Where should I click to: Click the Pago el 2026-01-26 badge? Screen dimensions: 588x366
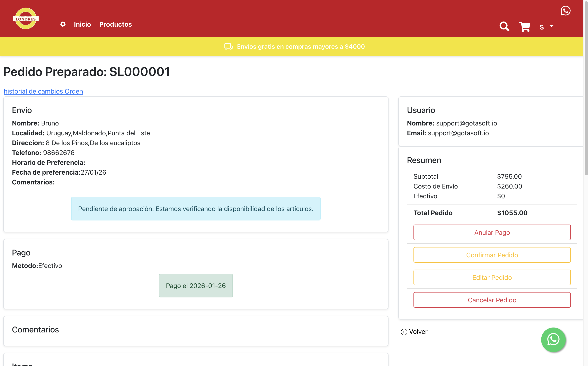[196, 286]
